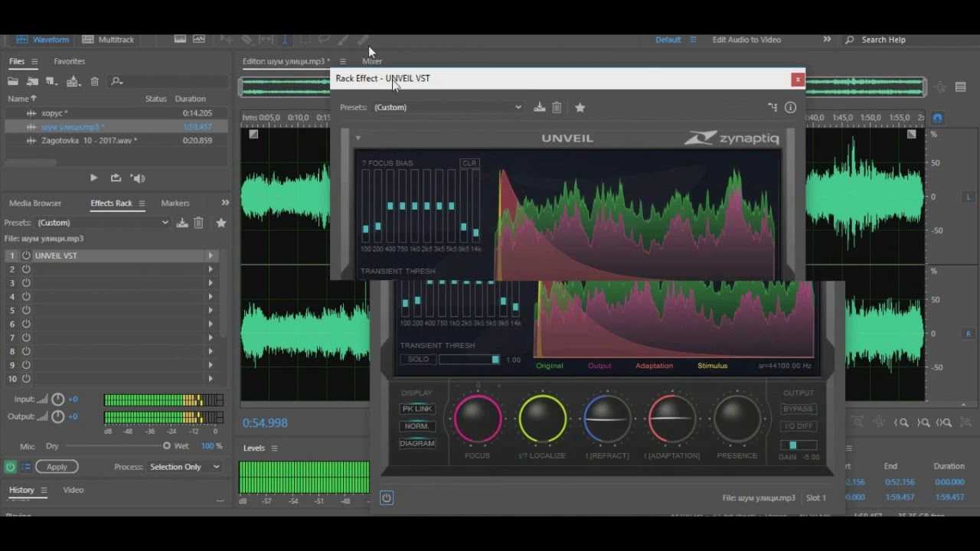
Task: Click the list view icon beside Apply
Action: click(25, 466)
